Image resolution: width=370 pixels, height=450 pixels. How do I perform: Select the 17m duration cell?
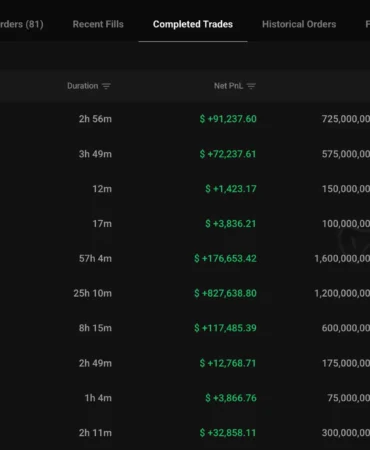point(102,224)
